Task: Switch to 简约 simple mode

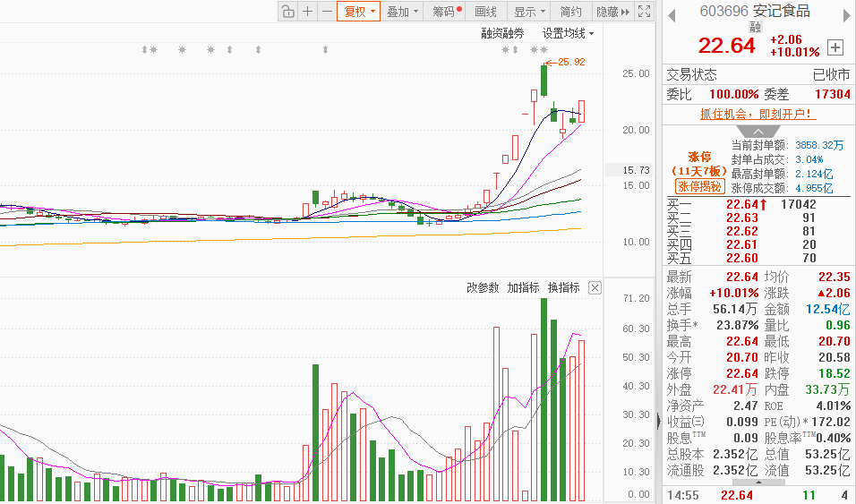Action: click(x=571, y=11)
